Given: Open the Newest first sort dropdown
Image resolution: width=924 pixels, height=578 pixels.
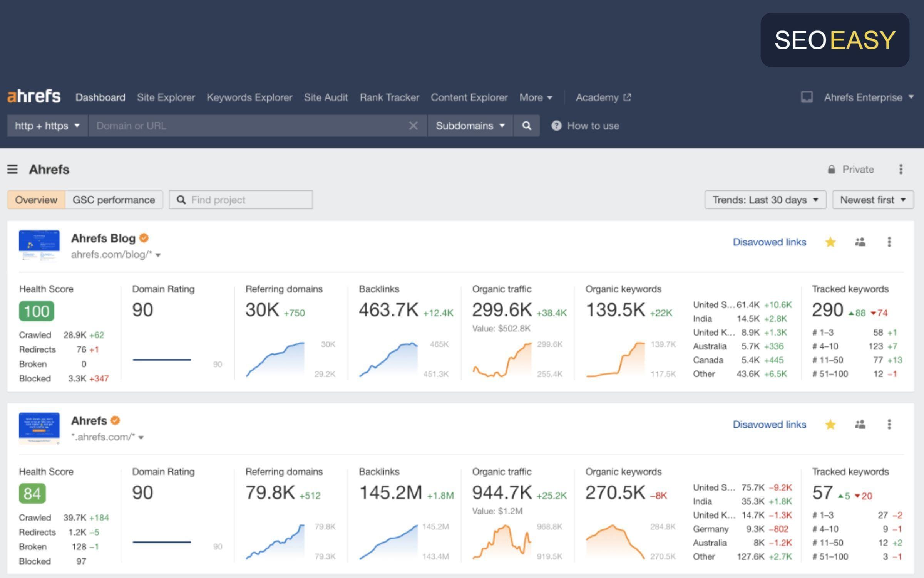Looking at the screenshot, I should tap(873, 200).
